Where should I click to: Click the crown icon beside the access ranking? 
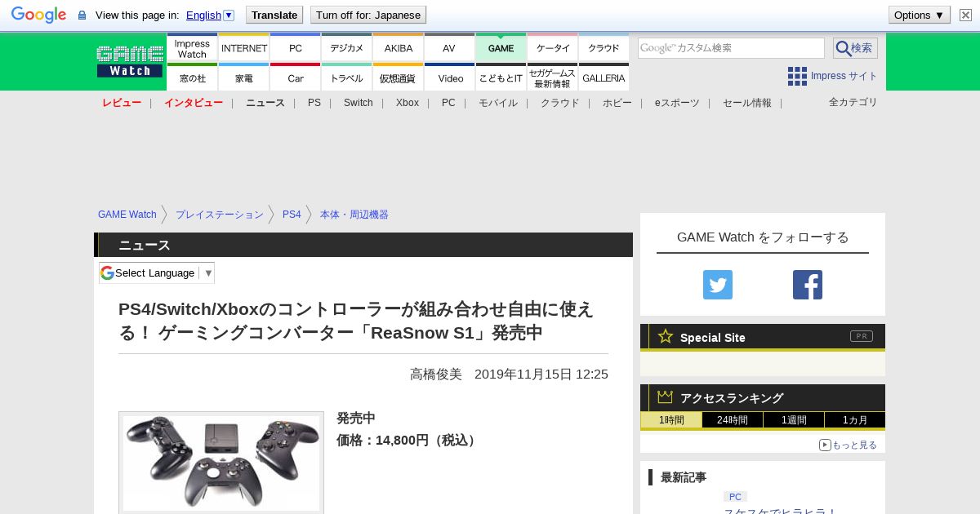pyautogui.click(x=665, y=397)
